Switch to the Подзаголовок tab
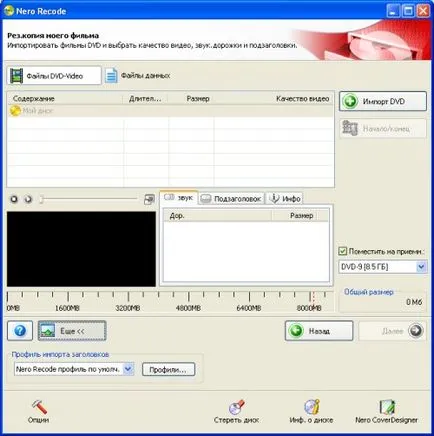The width and height of the screenshot is (434, 436). 231,199
